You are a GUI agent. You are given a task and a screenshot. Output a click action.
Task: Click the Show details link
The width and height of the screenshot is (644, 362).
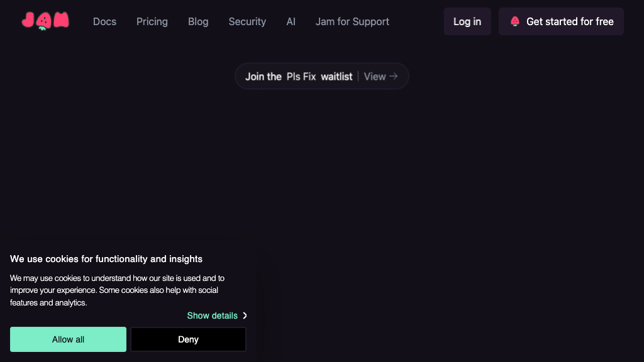[212, 315]
